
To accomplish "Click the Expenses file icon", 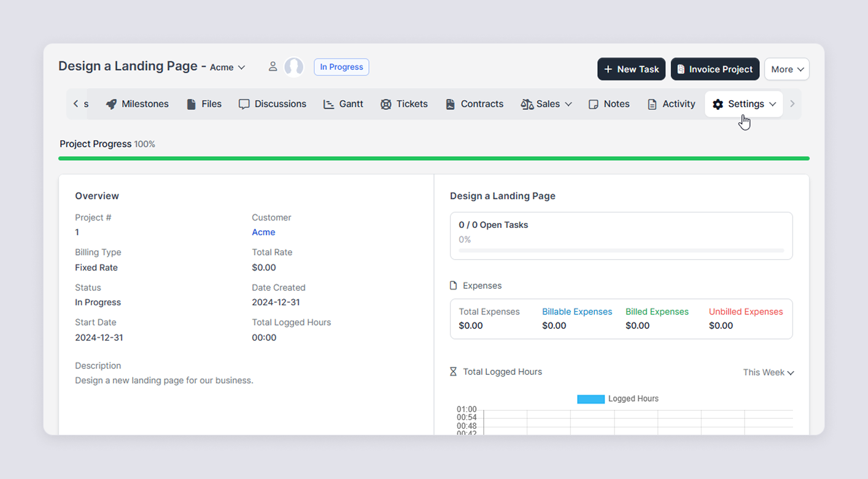I will click(454, 286).
